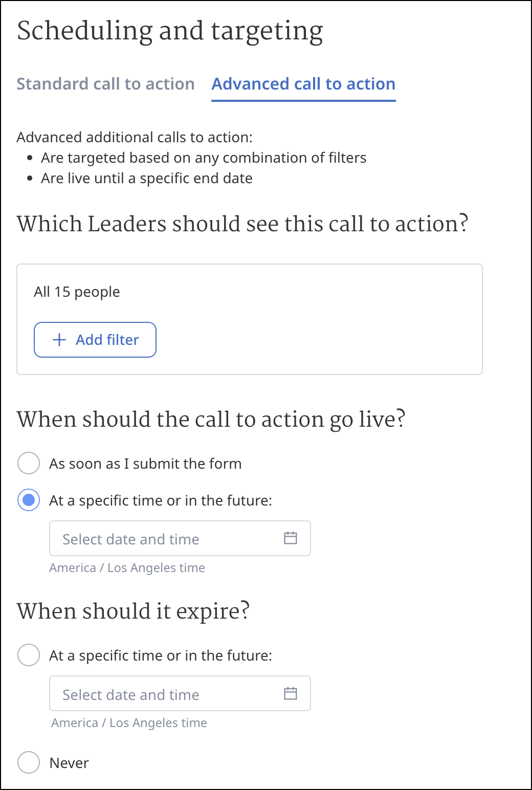Click the timezone note under expiry date field
Viewport: 532px width, 790px height.
(x=129, y=723)
